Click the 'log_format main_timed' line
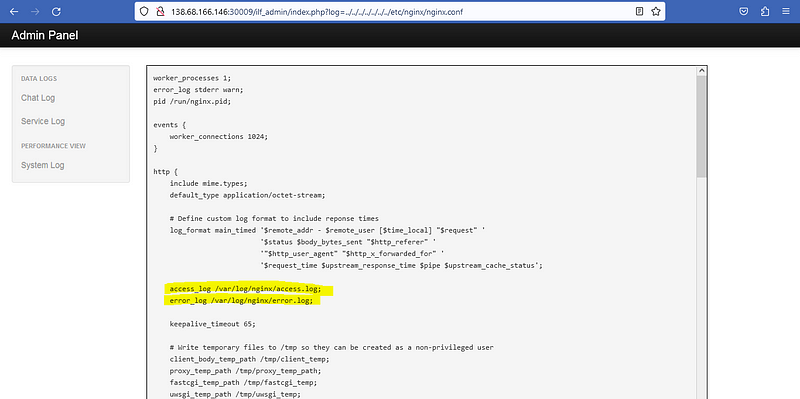 [x=327, y=230]
